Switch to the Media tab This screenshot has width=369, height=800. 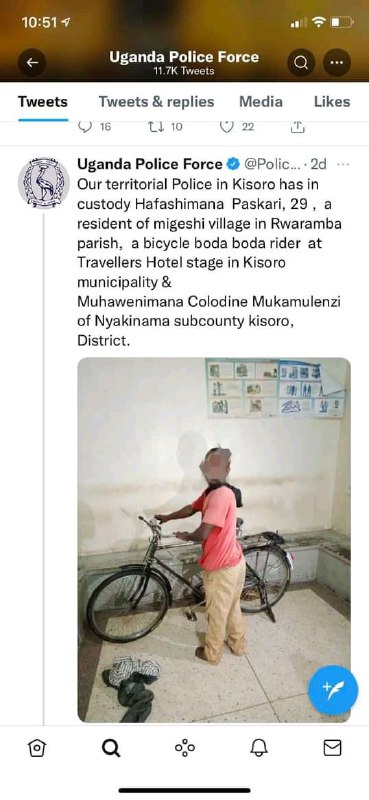(261, 102)
